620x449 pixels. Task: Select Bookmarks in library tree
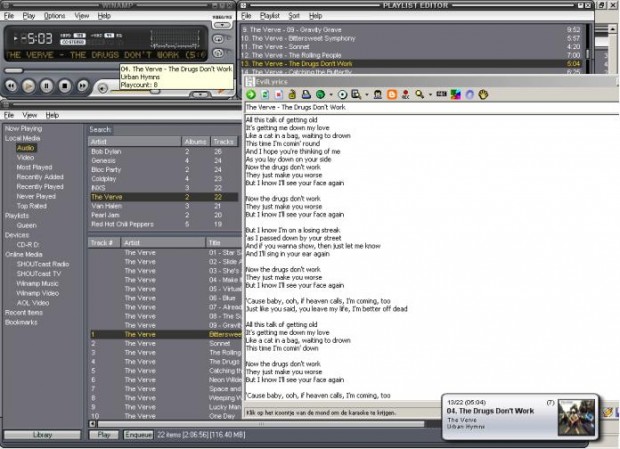point(21,322)
